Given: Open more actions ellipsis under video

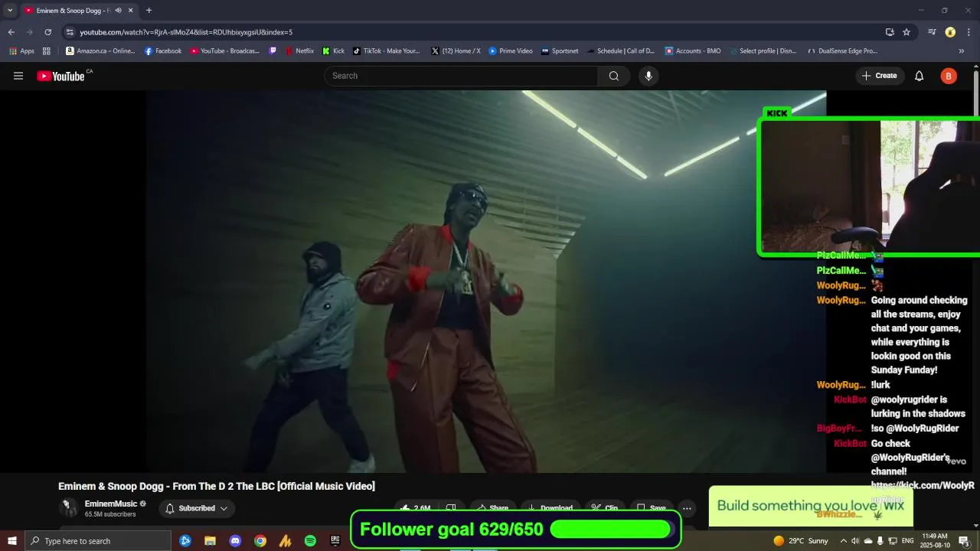Looking at the screenshot, I should click(x=687, y=508).
